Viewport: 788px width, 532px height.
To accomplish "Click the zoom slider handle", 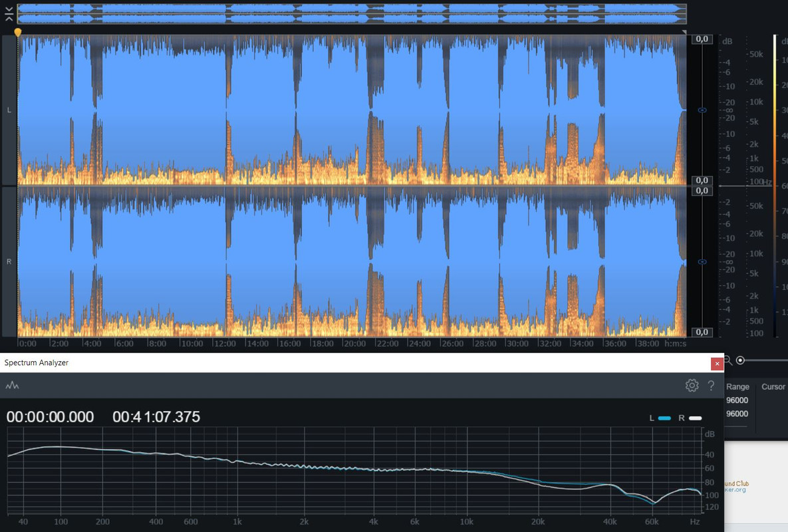I will click(740, 360).
